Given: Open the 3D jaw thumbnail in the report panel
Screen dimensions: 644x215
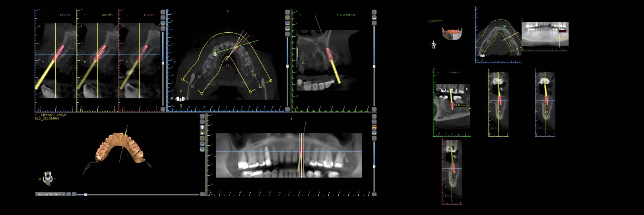Looking at the screenshot, I should 452,33.
